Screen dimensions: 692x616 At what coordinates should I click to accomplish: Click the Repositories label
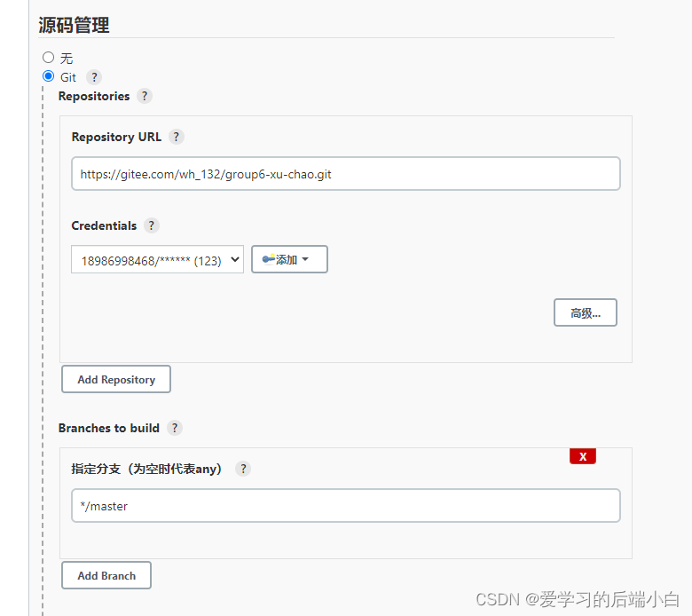pos(94,96)
